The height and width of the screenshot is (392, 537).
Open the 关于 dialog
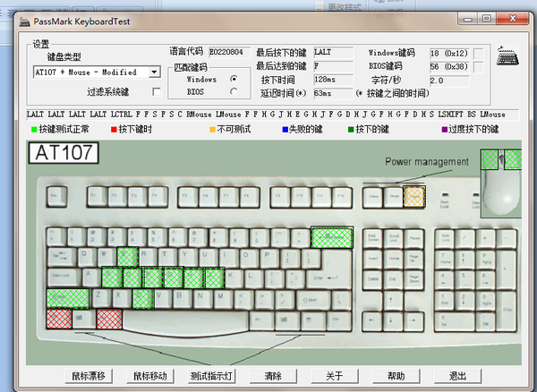[x=335, y=376]
